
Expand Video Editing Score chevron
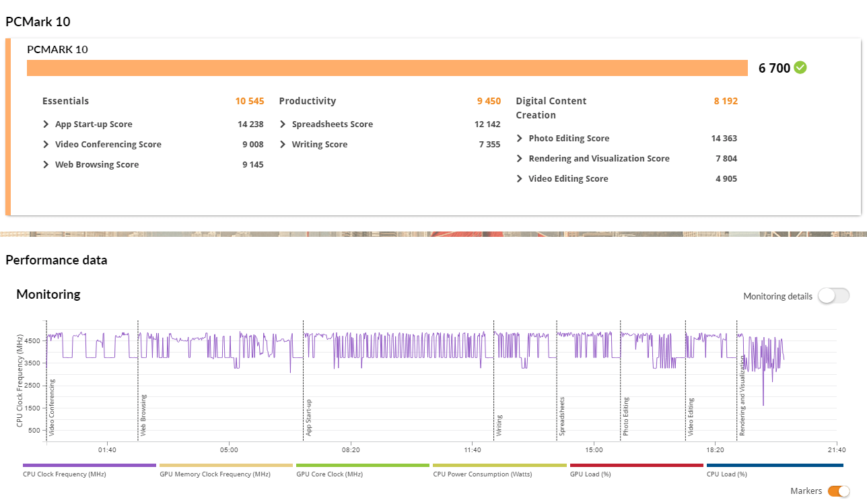tap(520, 179)
